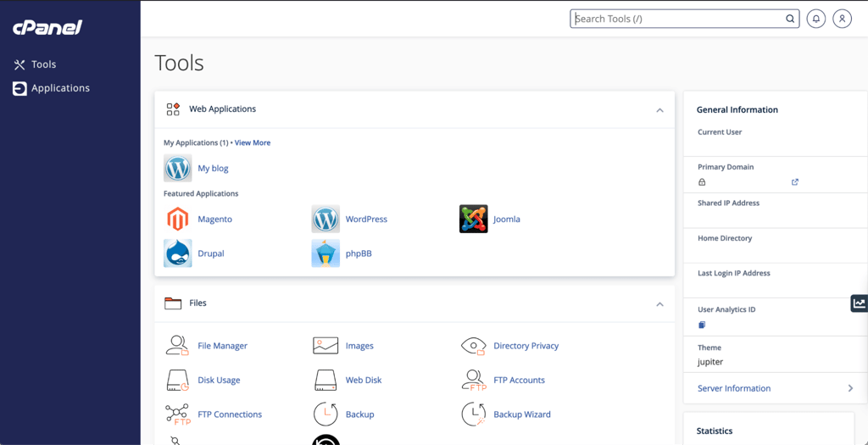Click the phpBB icon
This screenshot has width=868, height=445.
tap(325, 253)
